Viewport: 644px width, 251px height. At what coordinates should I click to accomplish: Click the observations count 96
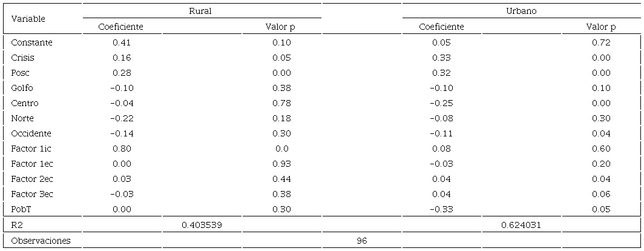click(x=362, y=241)
